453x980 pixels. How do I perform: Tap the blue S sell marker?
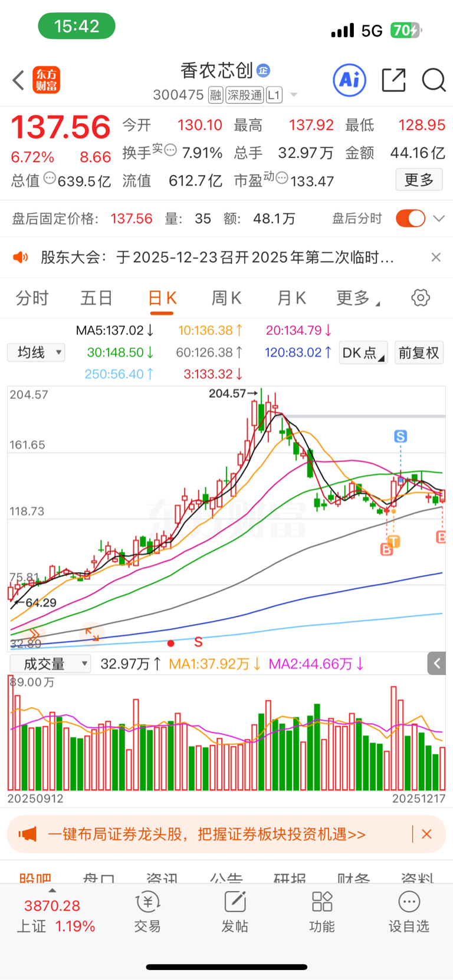(401, 436)
